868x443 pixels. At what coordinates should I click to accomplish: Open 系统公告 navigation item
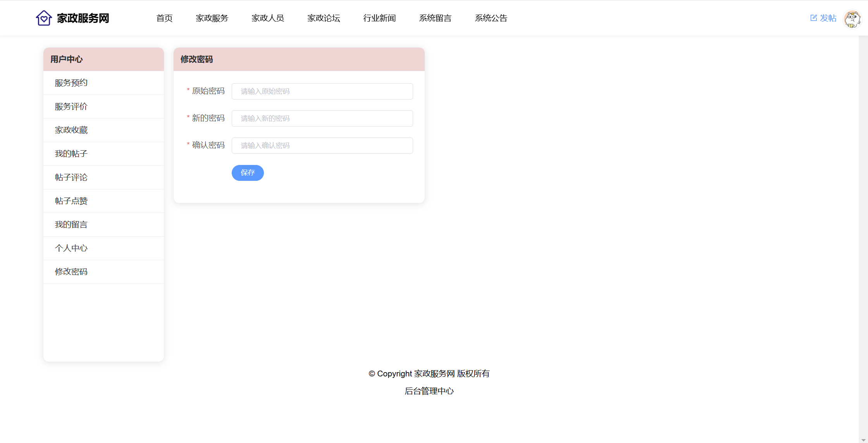(x=491, y=18)
